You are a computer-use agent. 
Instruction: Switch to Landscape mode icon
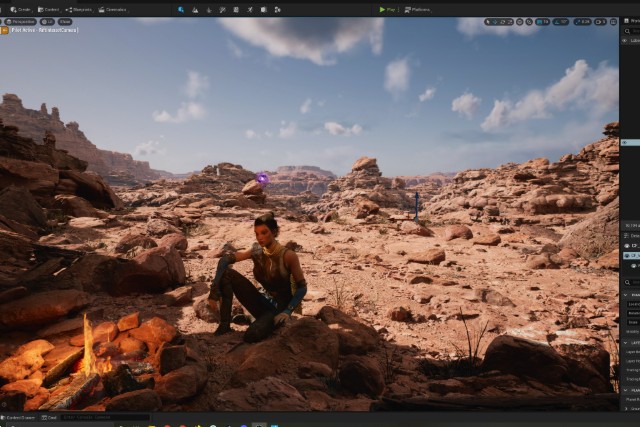pos(195,9)
